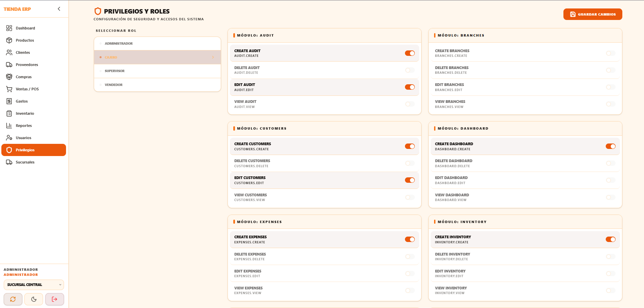This screenshot has height=308, width=644.
Task: Click the Proveedores truck icon
Action: click(9, 65)
